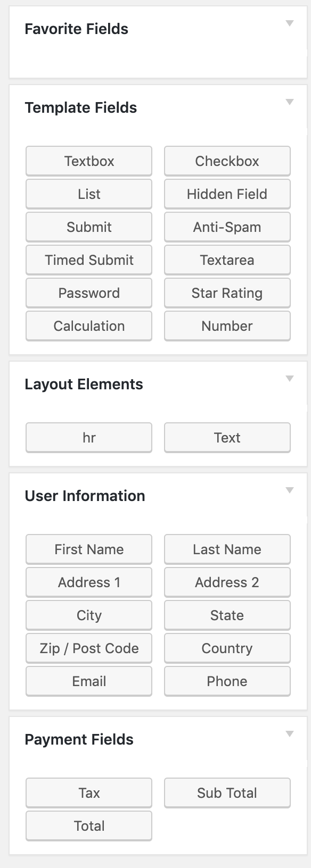Collapse the Favorite Fields panel arrow
This screenshot has height=868, width=311.
coord(290,23)
